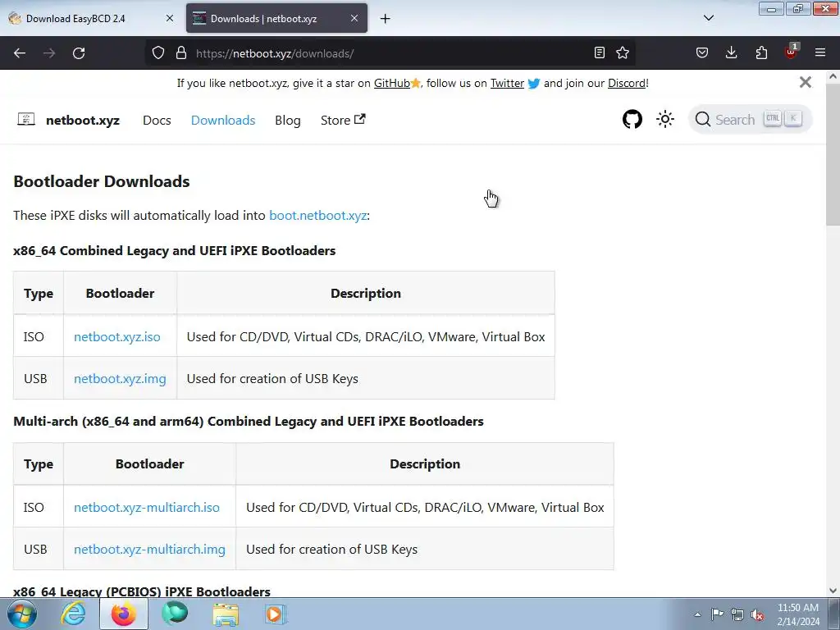Open netboot.xyz GitHub repository icon
The width and height of the screenshot is (840, 630).
click(x=632, y=119)
